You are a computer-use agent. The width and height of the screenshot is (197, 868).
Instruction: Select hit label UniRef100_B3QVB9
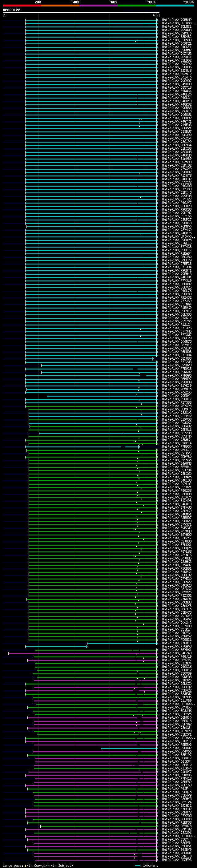[177, 673]
